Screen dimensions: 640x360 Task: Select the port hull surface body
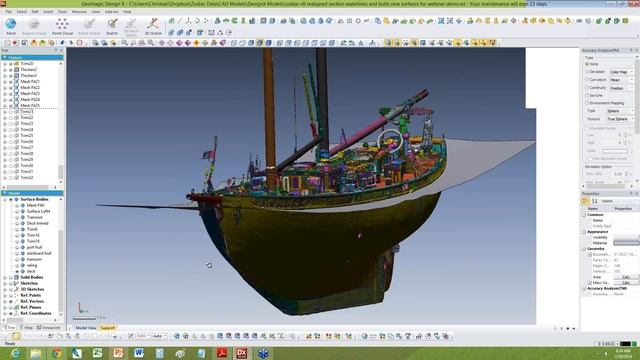34,247
